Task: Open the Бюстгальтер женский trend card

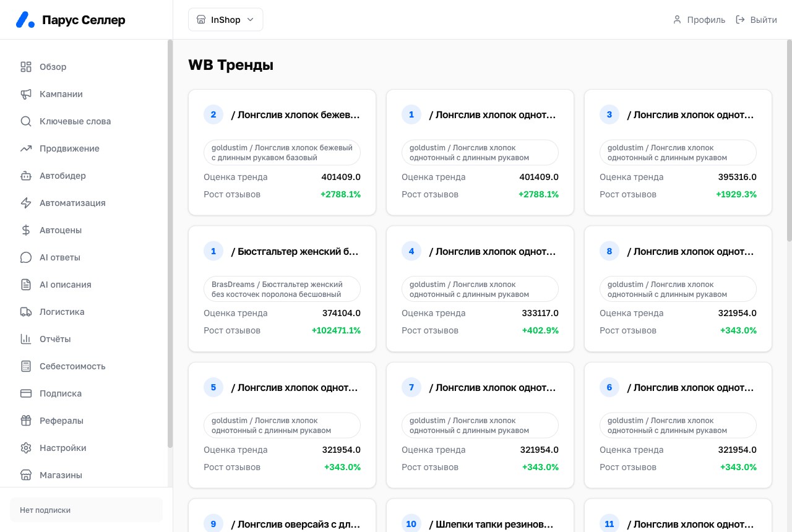Action: coord(282,289)
